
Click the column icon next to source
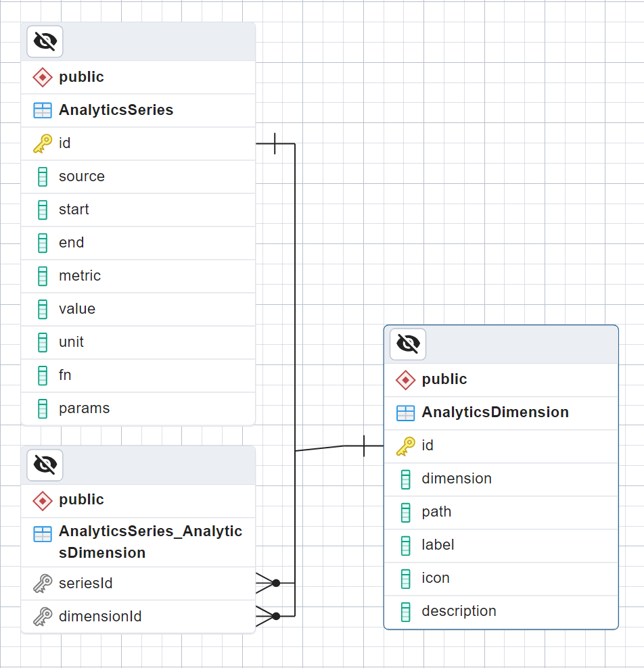click(x=43, y=176)
